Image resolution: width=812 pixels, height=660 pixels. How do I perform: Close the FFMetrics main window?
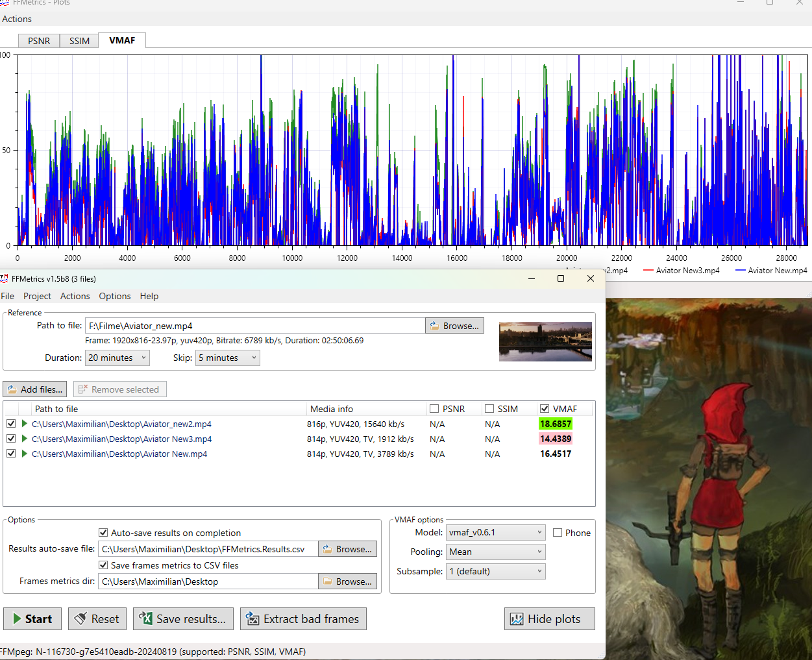tap(591, 278)
